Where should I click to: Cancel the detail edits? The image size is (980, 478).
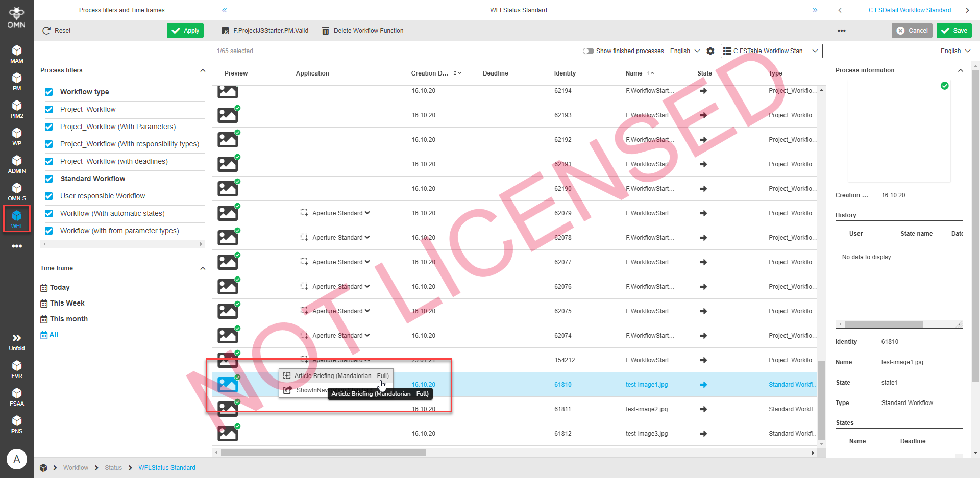coord(912,31)
